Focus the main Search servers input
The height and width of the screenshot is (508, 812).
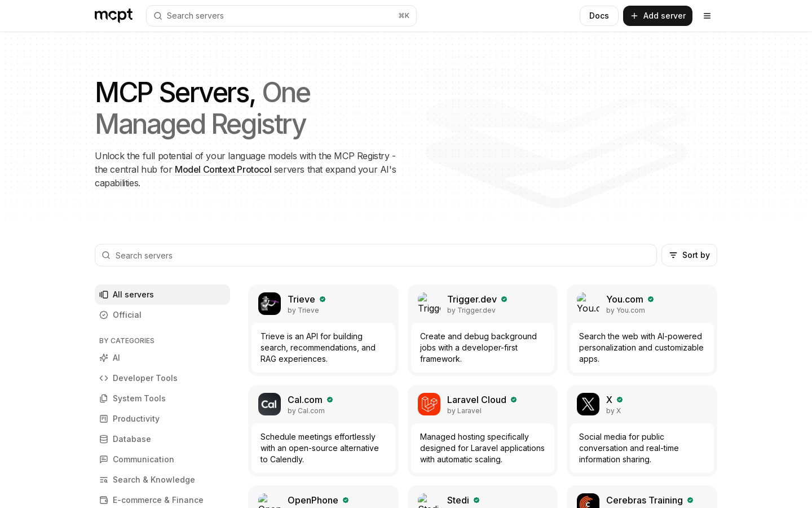(376, 255)
